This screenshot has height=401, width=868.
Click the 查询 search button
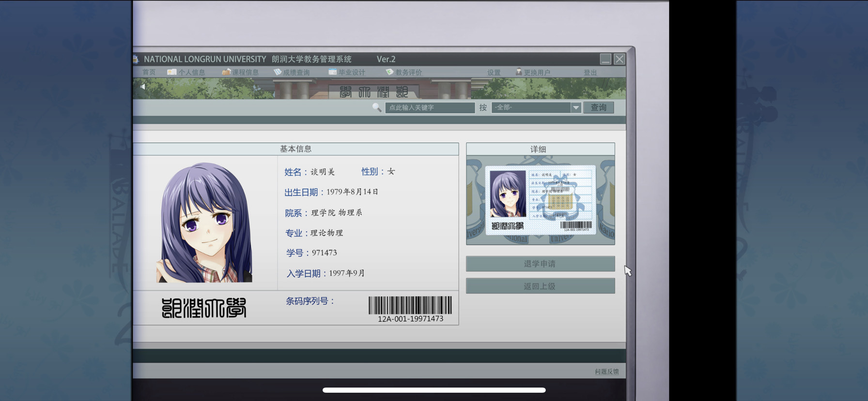599,108
